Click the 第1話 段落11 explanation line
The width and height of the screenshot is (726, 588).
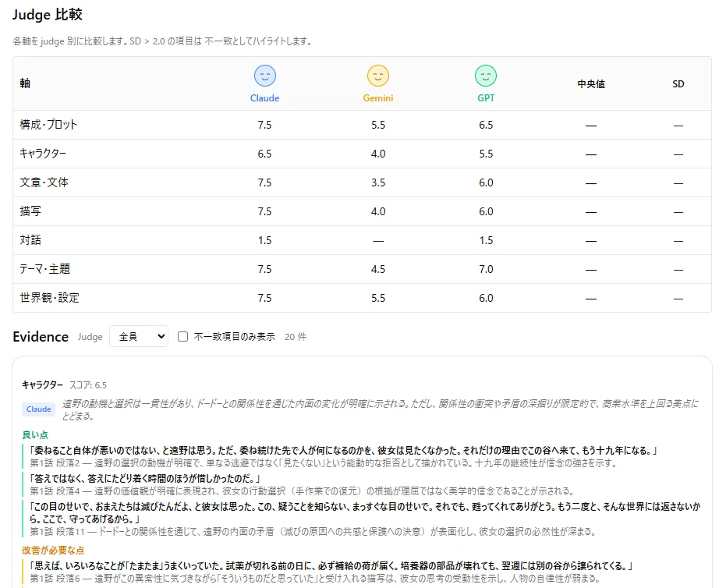(x=313, y=532)
